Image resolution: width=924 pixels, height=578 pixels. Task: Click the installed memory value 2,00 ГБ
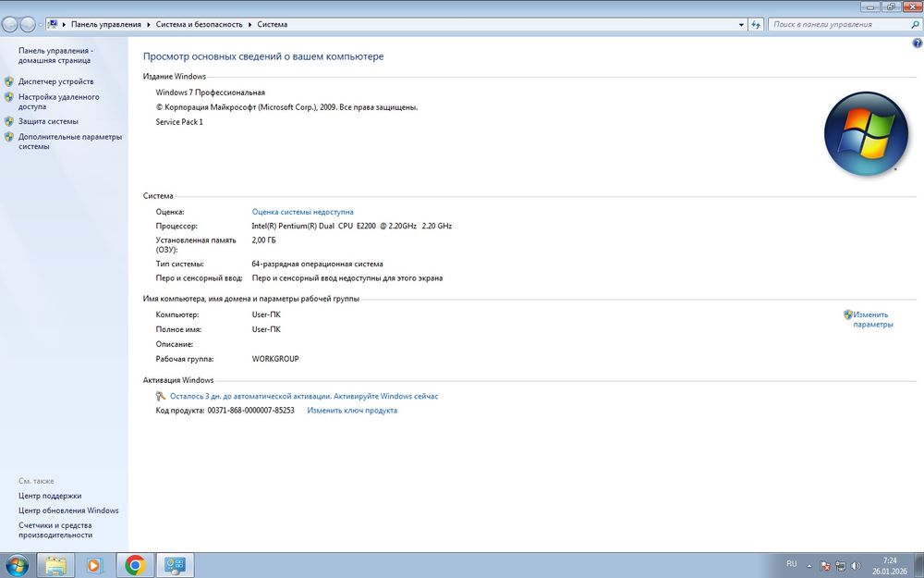point(263,240)
